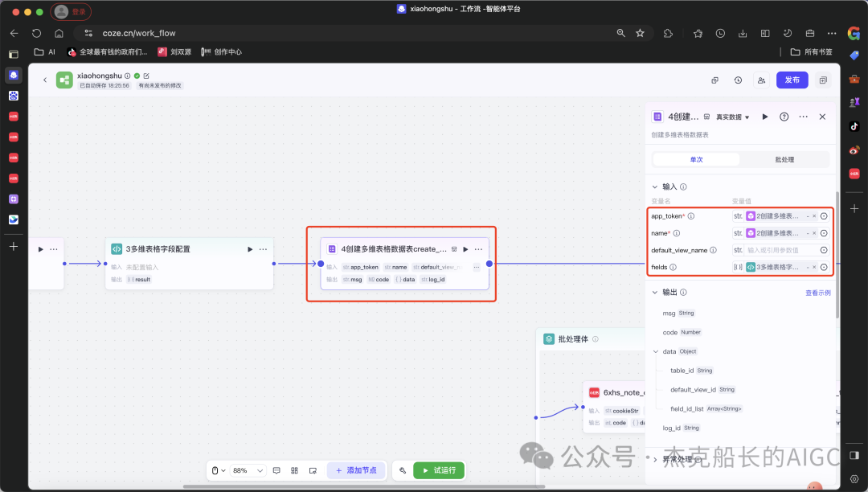Open the 所有书签 bookmarks folder

812,52
